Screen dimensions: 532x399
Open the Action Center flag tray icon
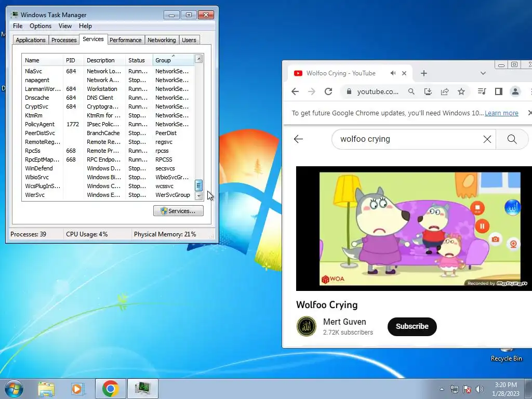pos(467,389)
